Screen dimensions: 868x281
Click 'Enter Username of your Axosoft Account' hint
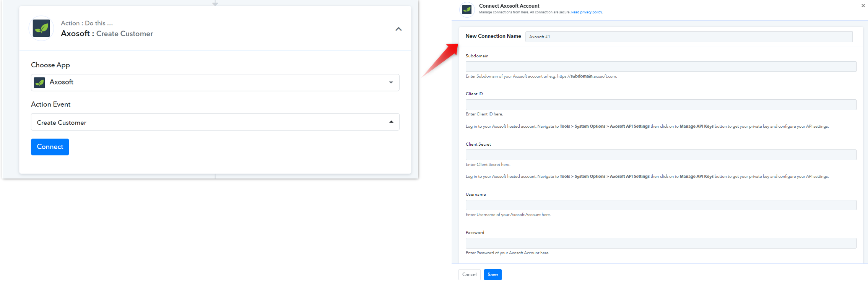pyautogui.click(x=508, y=214)
